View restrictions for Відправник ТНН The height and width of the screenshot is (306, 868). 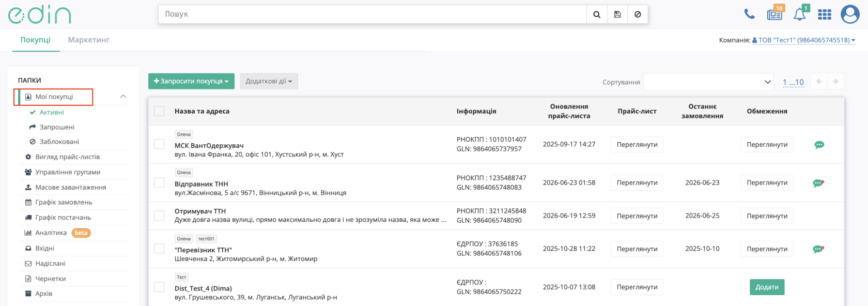coord(767,182)
